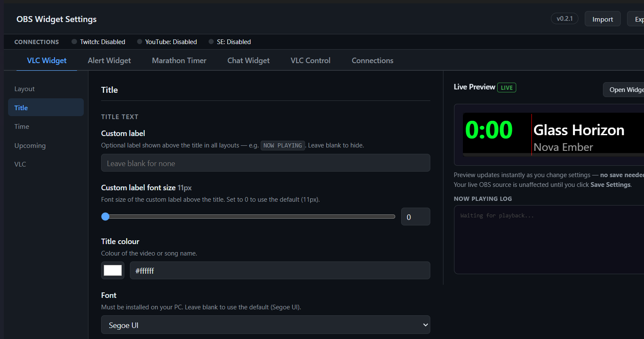Open the VLC sidebar section
The width and height of the screenshot is (644, 339).
pos(46,164)
